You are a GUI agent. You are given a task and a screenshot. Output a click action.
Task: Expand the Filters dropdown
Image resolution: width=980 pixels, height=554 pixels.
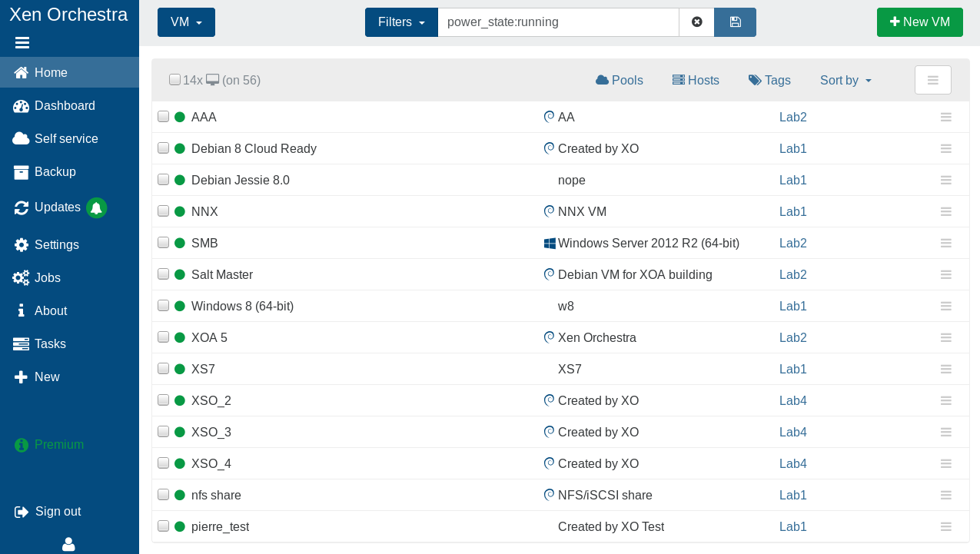pos(401,22)
